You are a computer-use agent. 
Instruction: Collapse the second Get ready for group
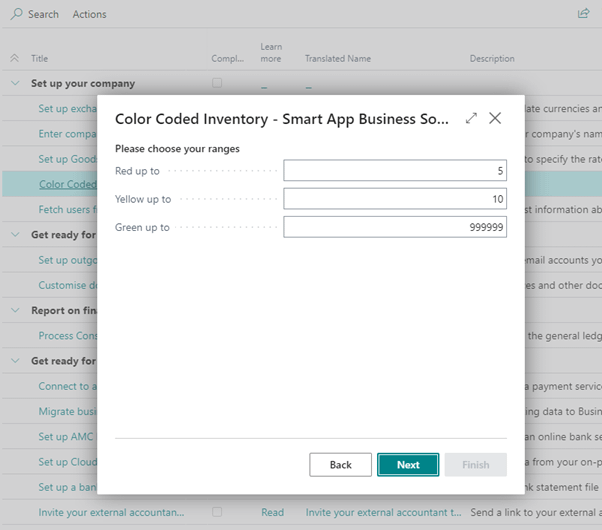15,361
